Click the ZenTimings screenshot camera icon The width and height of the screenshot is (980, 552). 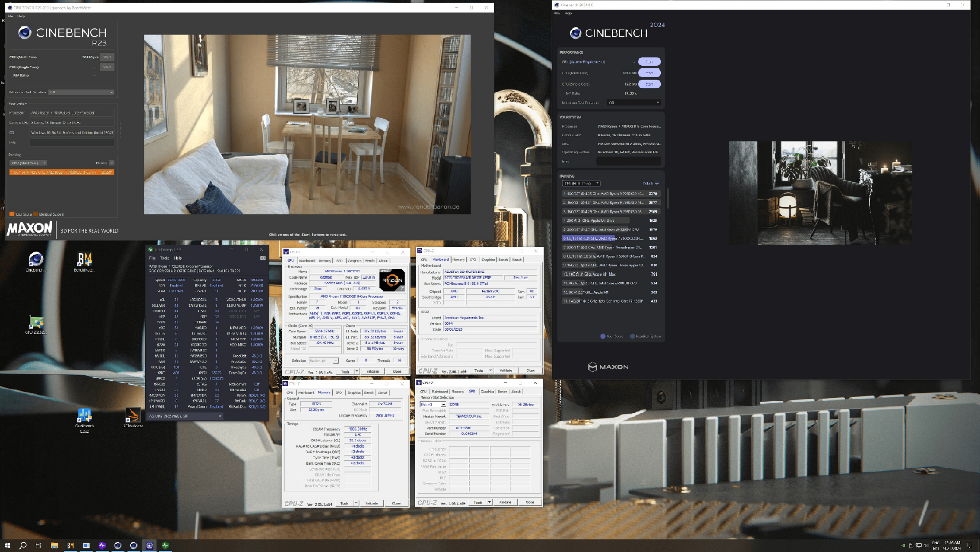click(x=263, y=258)
